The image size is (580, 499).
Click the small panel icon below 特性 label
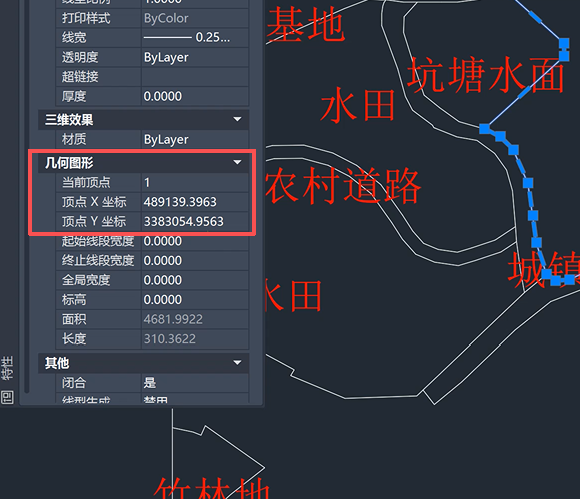[7, 398]
